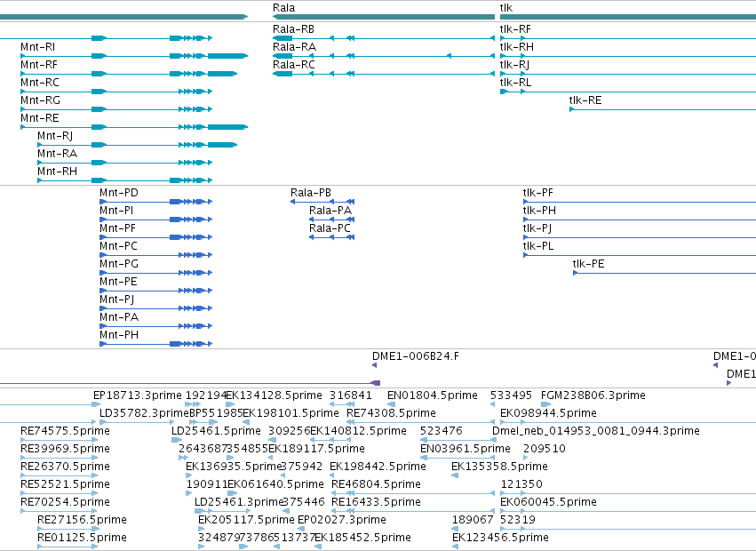The width and height of the screenshot is (756, 551).
Task: Pick the Mnt-RA transcript label
Action: pos(58,155)
